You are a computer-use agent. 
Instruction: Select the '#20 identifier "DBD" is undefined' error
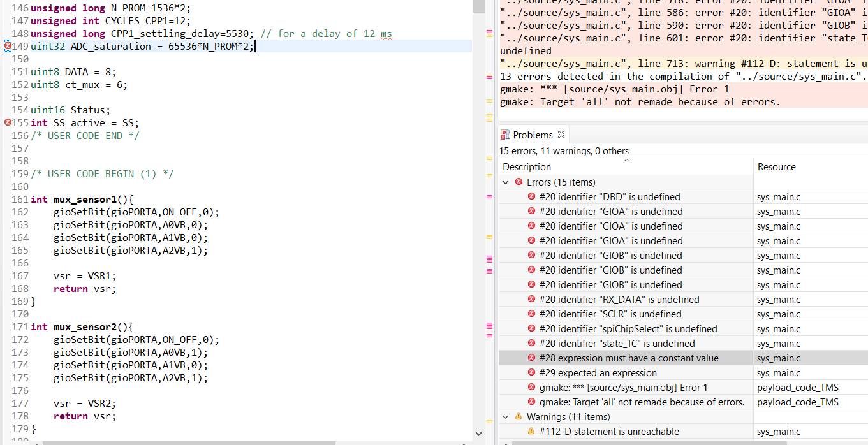coord(610,196)
